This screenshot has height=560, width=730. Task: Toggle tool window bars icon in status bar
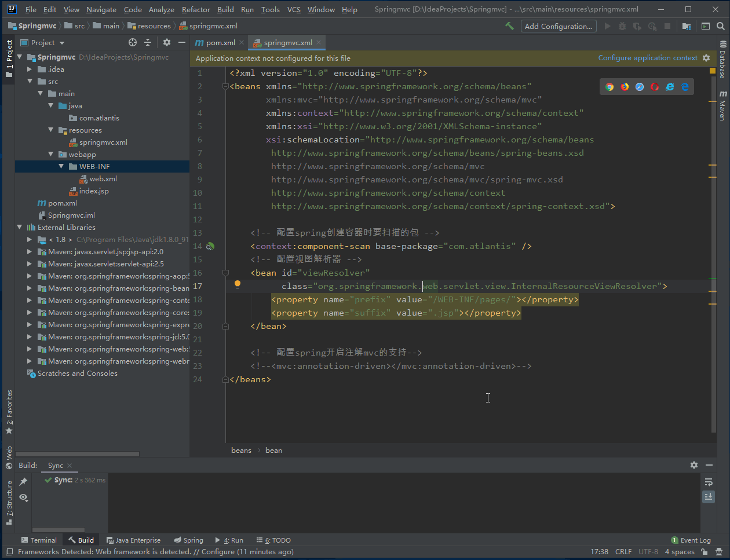point(9,552)
